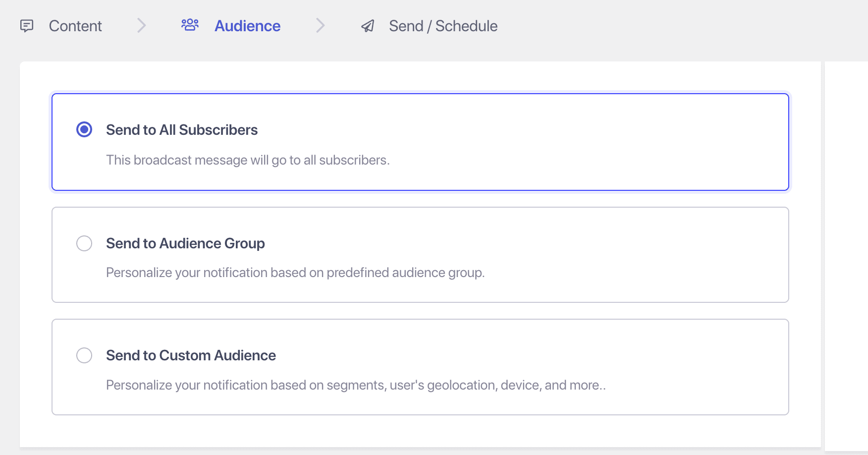Switch to the Send / Schedule step
The width and height of the screenshot is (868, 455).
point(443,26)
